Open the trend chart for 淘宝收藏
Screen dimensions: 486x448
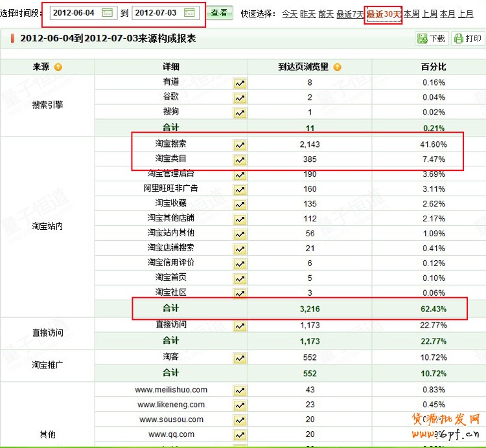[240, 205]
